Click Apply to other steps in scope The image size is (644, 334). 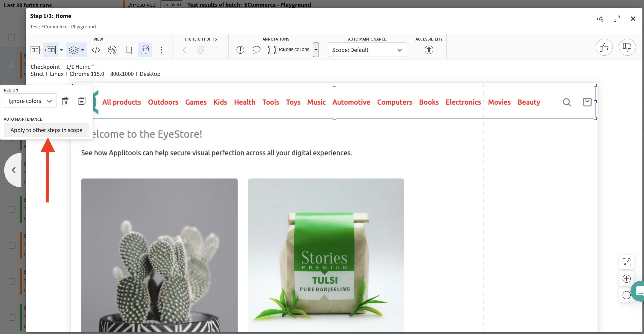click(46, 130)
